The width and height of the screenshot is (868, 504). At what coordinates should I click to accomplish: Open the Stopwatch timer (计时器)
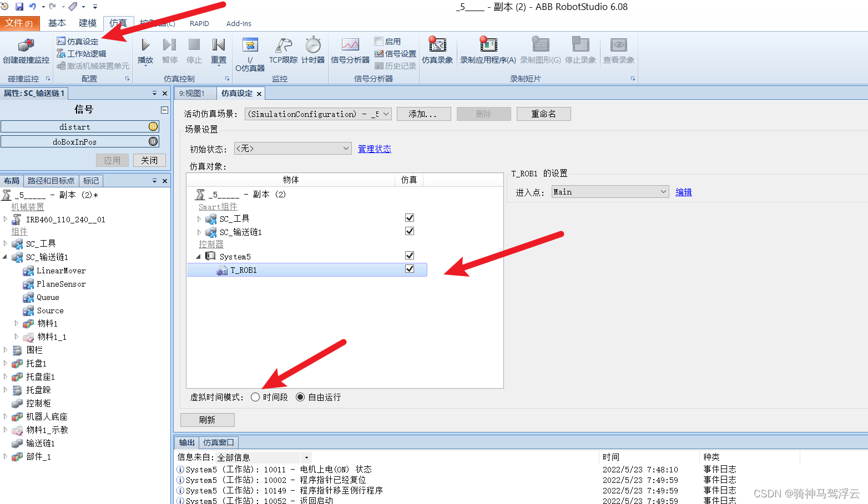pos(313,51)
